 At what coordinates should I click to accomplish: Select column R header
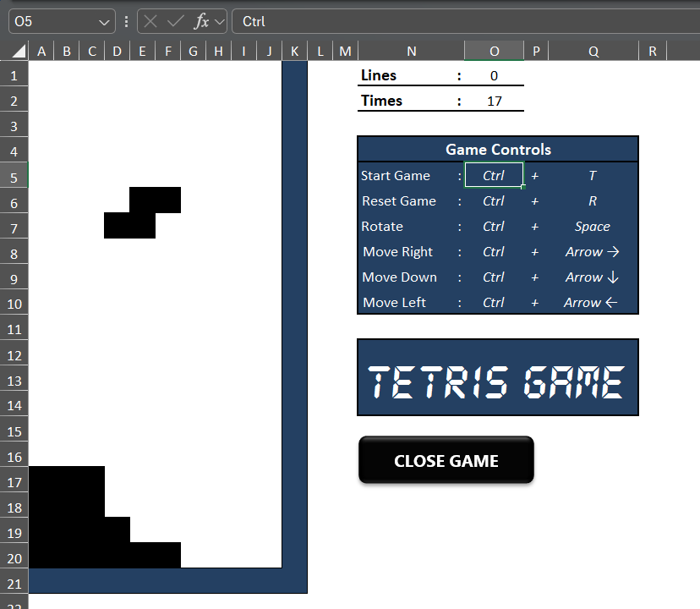click(652, 52)
